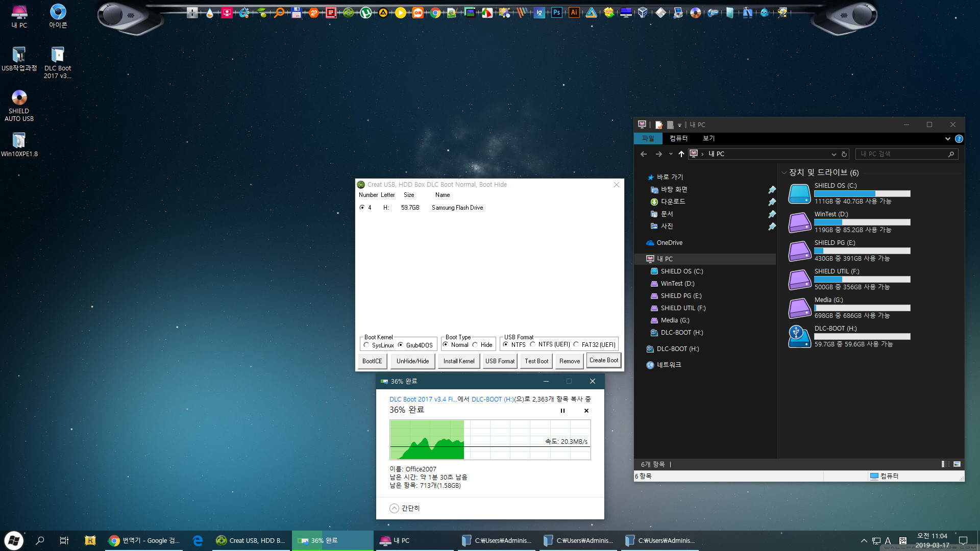The height and width of the screenshot is (551, 980).
Task: Collapse copy dialog with 간단히
Action: click(405, 509)
